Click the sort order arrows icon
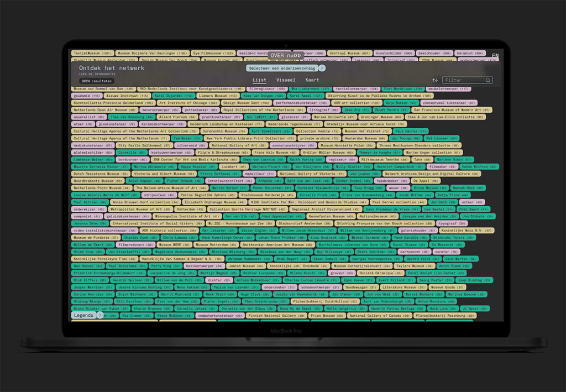 point(435,80)
